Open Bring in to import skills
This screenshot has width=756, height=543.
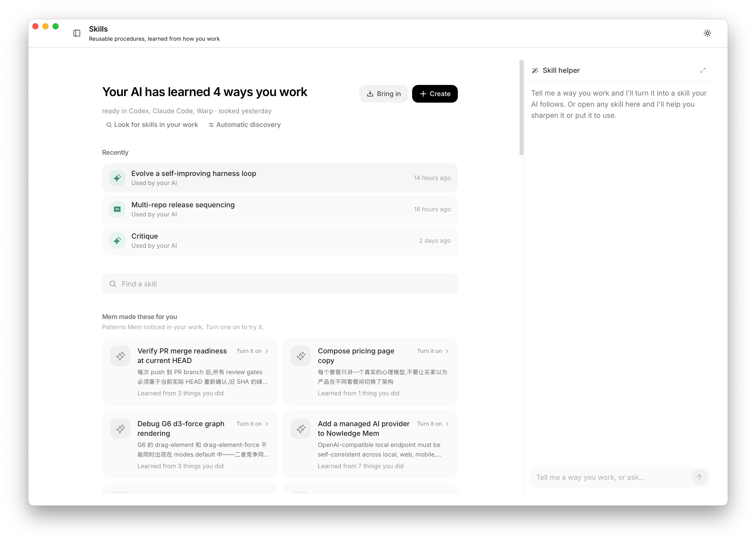click(383, 94)
